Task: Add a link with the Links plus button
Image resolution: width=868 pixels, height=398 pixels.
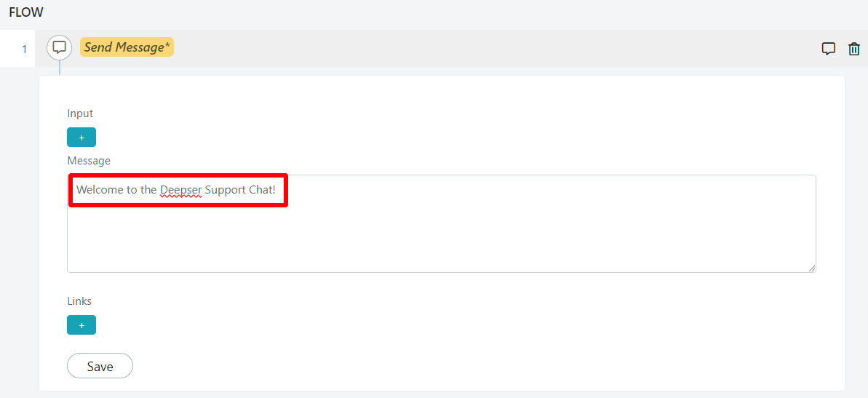Action: tap(81, 325)
